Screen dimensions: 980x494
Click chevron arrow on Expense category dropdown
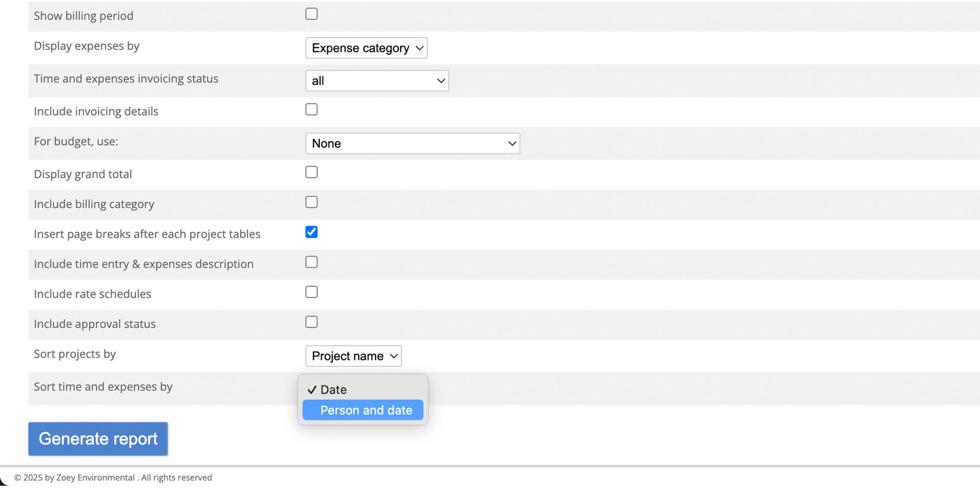point(420,48)
